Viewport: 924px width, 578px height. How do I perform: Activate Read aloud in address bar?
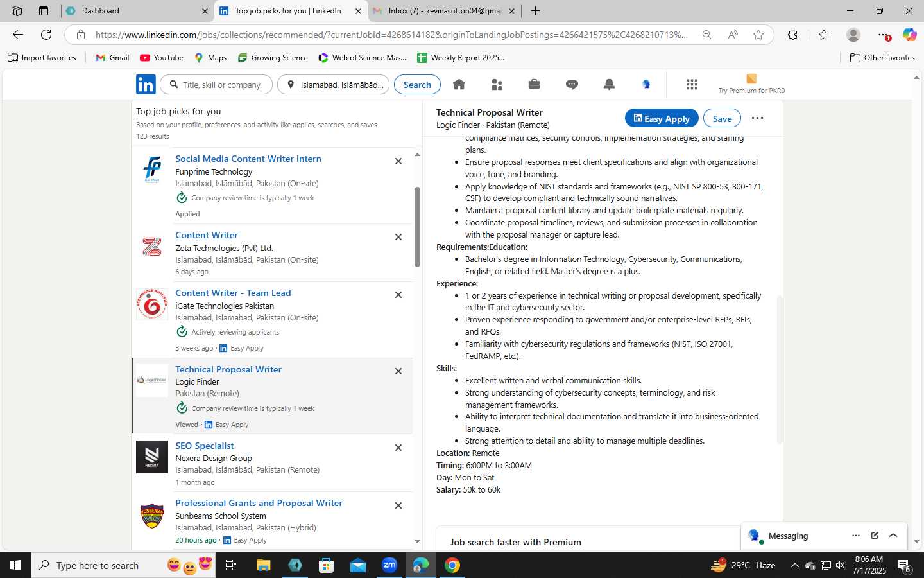coord(732,35)
